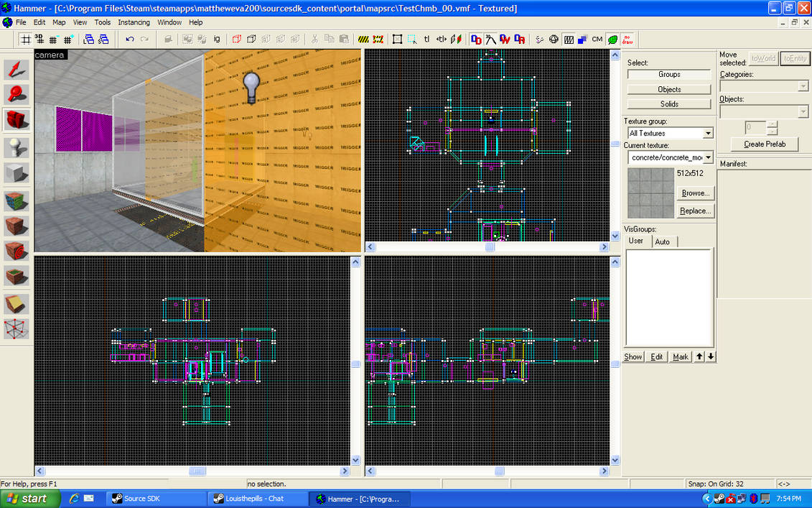Select the Camera tool
This screenshot has width=812, height=508.
17,119
